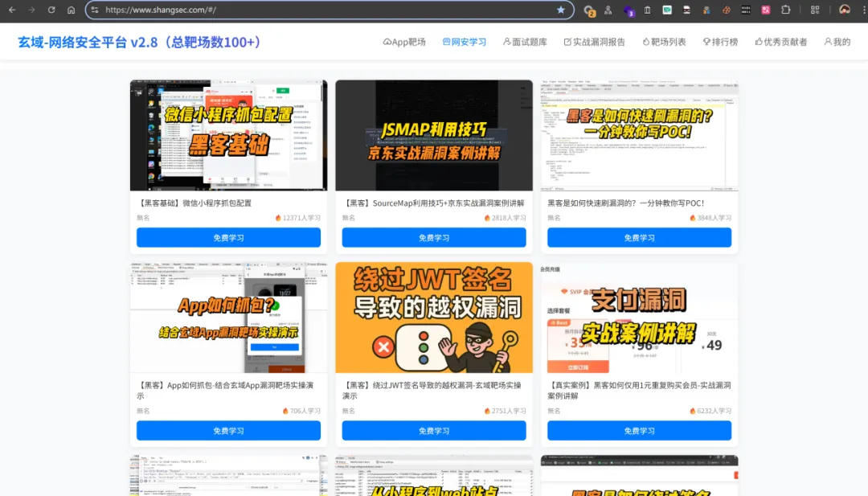The height and width of the screenshot is (496, 868).
Task: Click the 6232人学习 learner count
Action: [x=710, y=411]
